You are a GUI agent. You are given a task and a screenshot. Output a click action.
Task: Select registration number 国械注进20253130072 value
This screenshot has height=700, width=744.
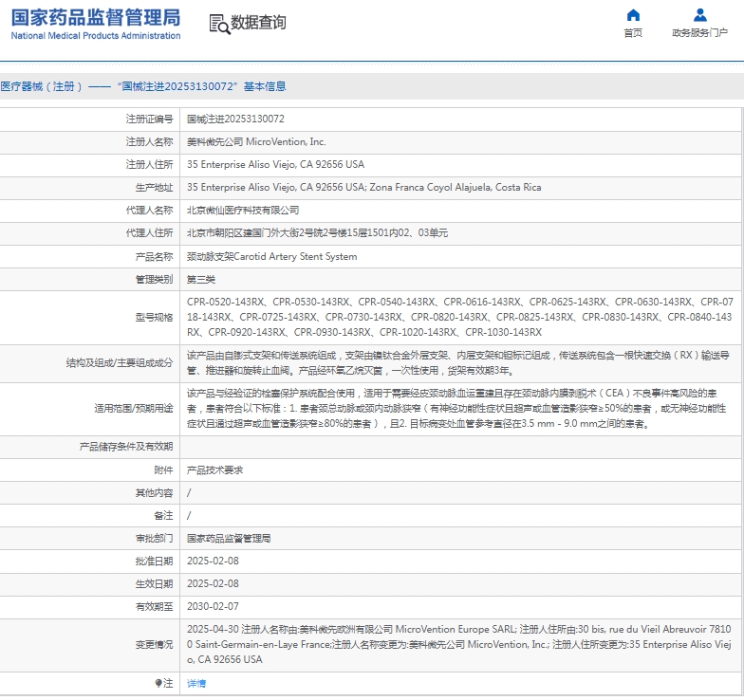[x=235, y=120]
